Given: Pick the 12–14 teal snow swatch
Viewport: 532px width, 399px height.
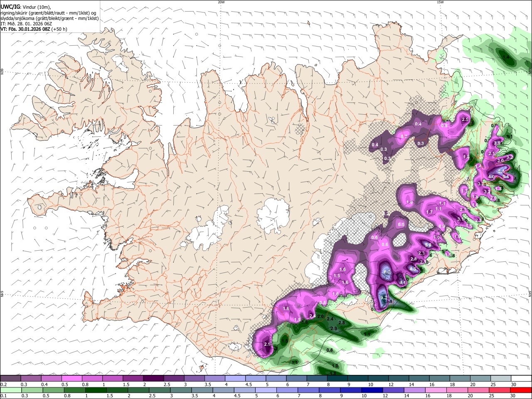Looking at the screenshot, I should pos(398,378).
